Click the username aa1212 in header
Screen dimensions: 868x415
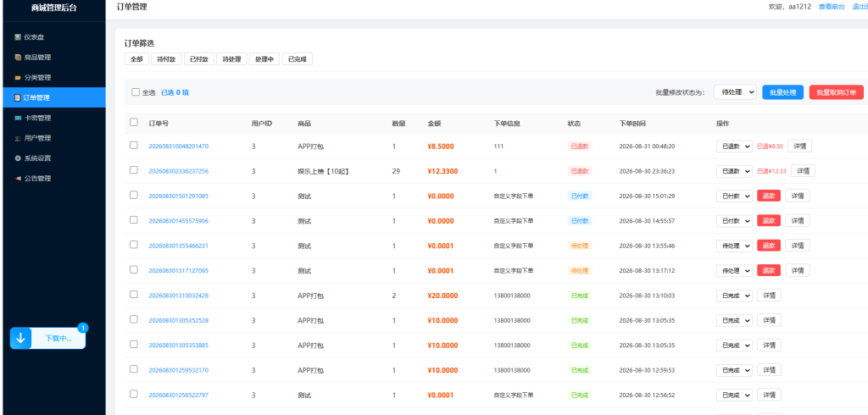[800, 7]
